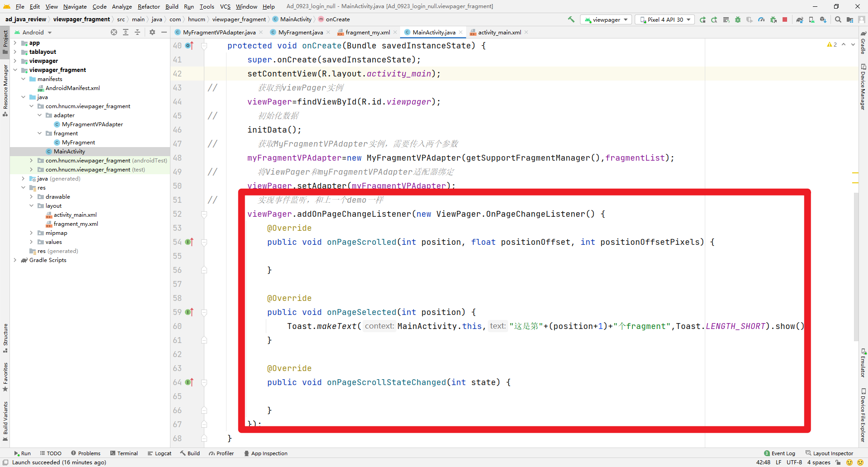Toggle the Favorites tool window
868x467 pixels.
point(5,377)
